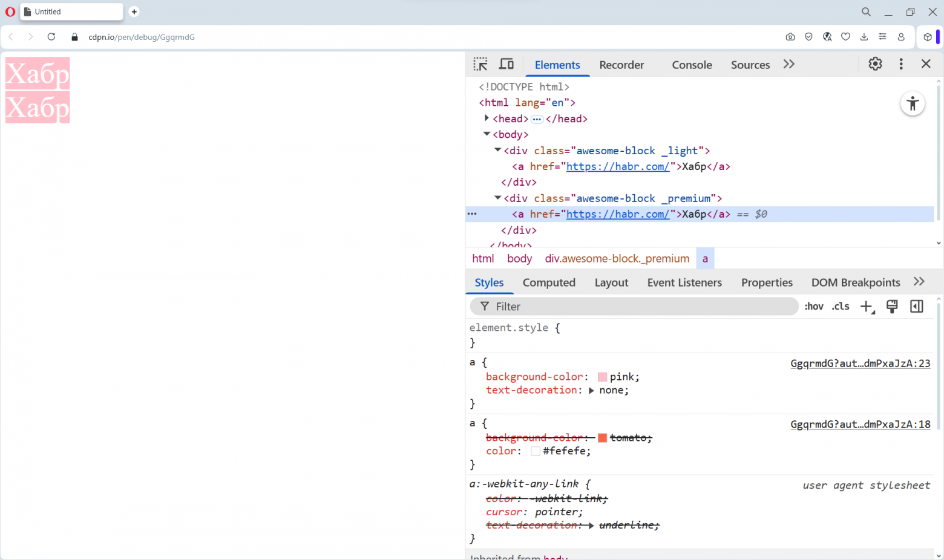The width and height of the screenshot is (944, 560).
Task: Select html in the breadcrumb bar
Action: tap(483, 258)
